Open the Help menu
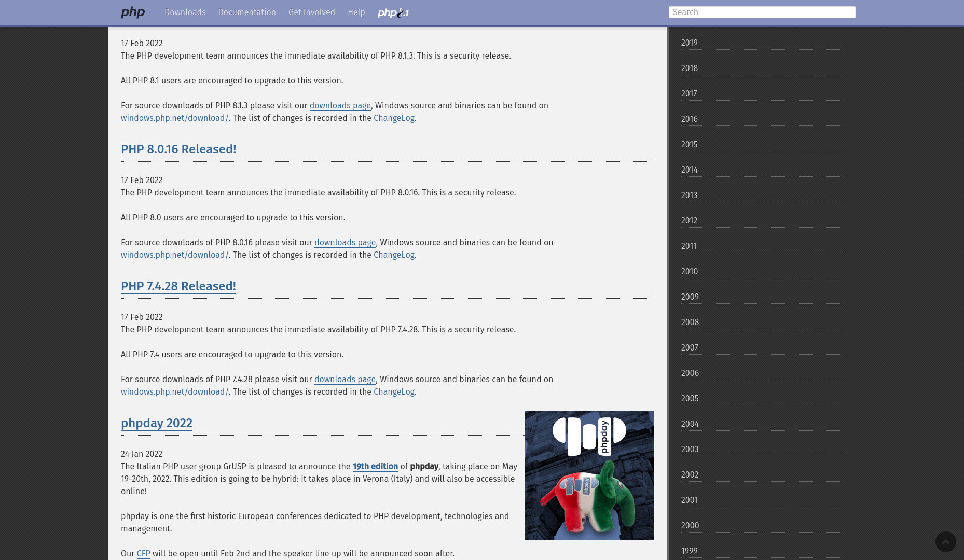Screen dimensions: 964x560 pyautogui.click(x=356, y=12)
